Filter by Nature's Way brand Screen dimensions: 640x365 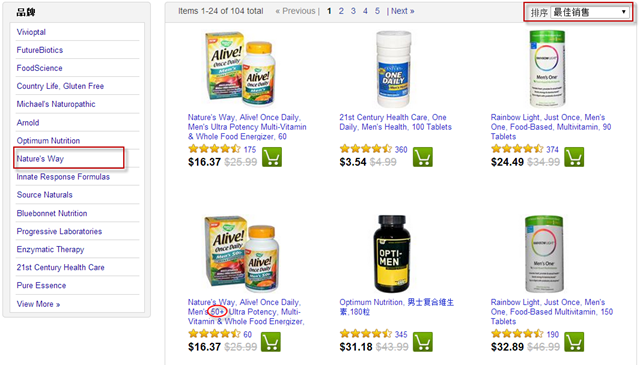click(x=40, y=158)
